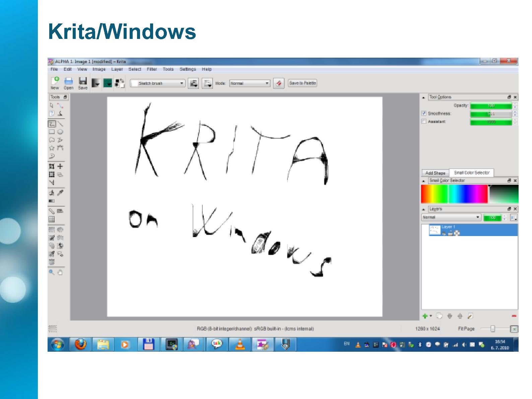Open the Settings menu
The width and height of the screenshot is (532, 399).
pos(188,69)
